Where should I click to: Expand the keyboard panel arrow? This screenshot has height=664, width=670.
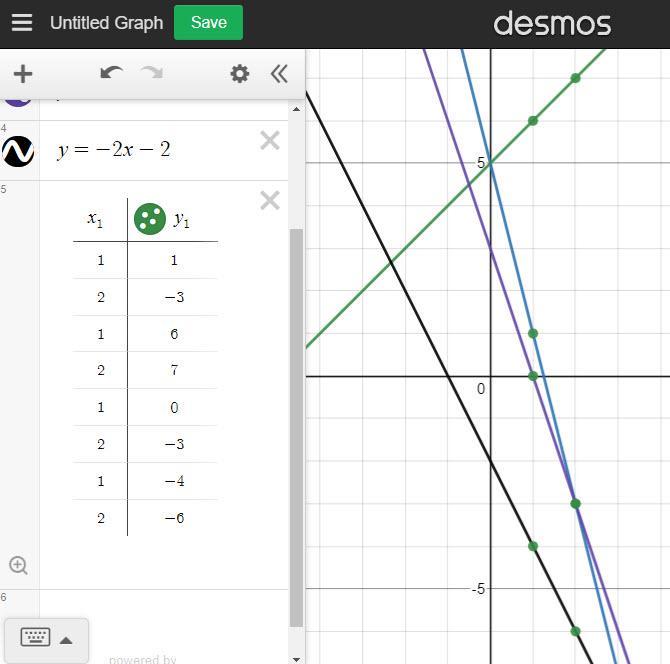[x=66, y=640]
